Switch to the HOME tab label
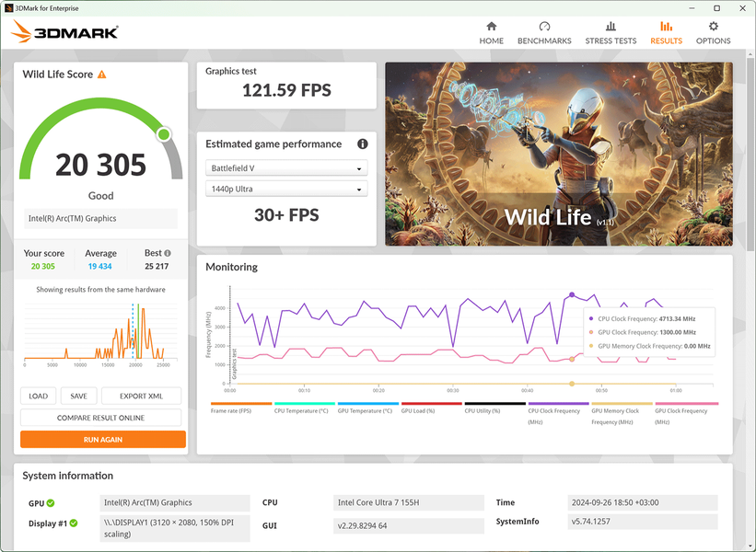 [x=492, y=41]
